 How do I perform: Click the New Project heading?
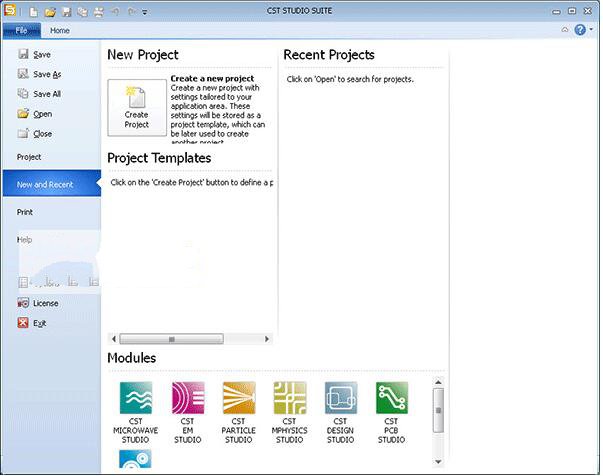coord(143,55)
